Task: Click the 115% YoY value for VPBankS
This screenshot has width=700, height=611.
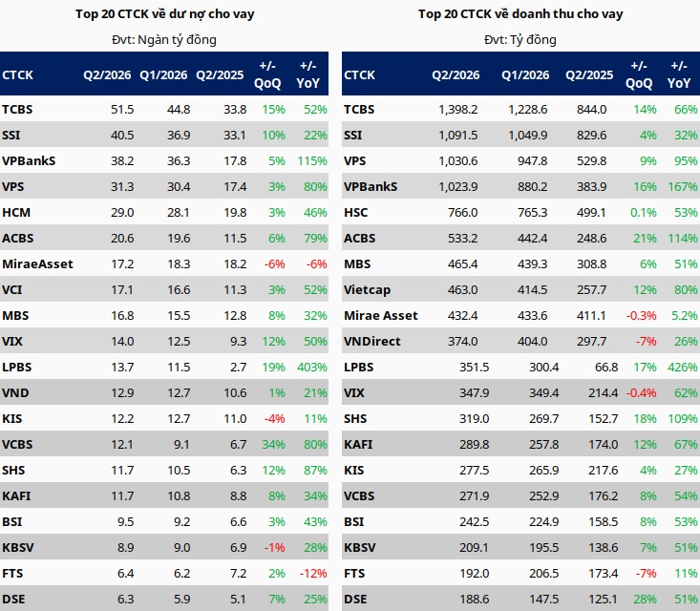Action: tap(312, 161)
